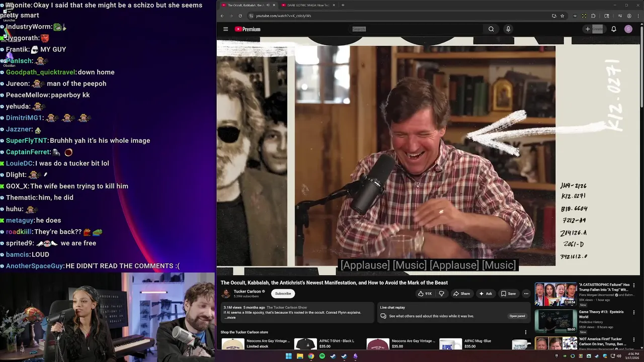Switch to the DARK GOTHIC MAGA tab
Viewport: 644px width, 362px height.
coord(307,5)
